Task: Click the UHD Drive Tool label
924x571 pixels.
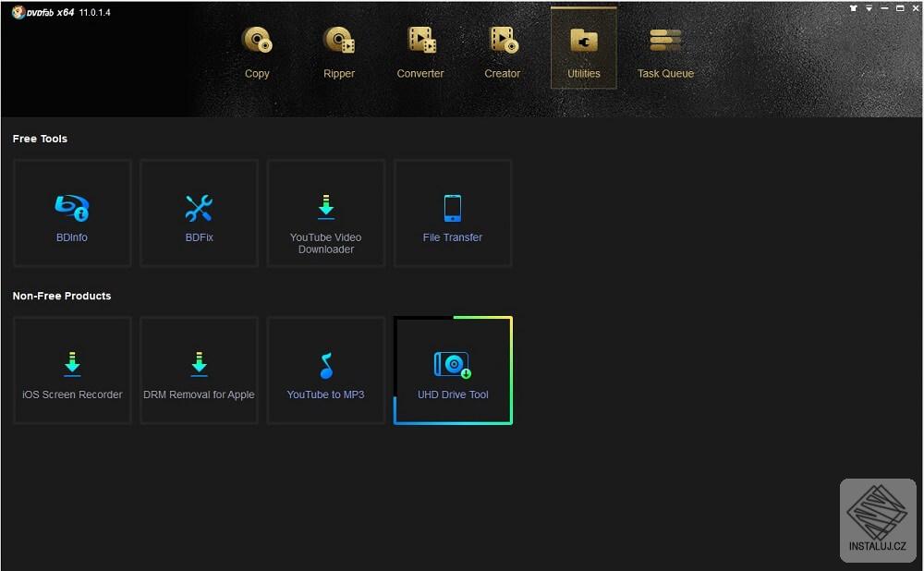Action: coord(453,395)
